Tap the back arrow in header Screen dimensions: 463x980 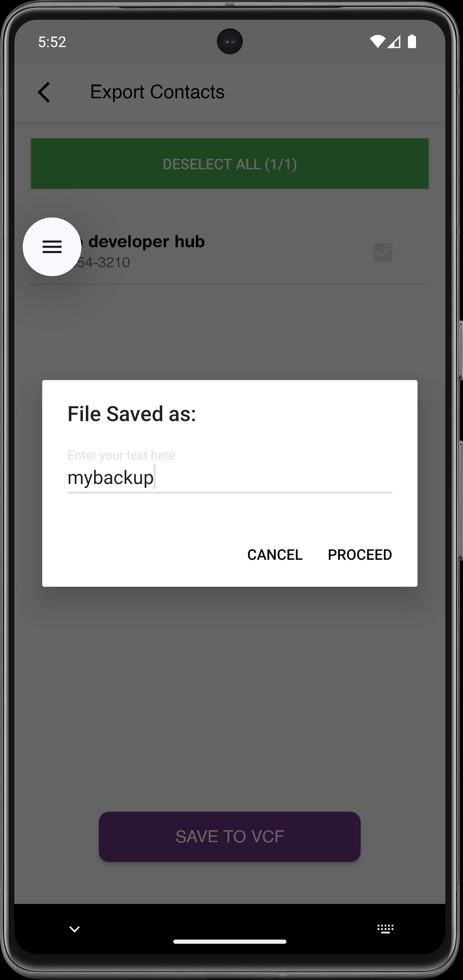(x=44, y=93)
